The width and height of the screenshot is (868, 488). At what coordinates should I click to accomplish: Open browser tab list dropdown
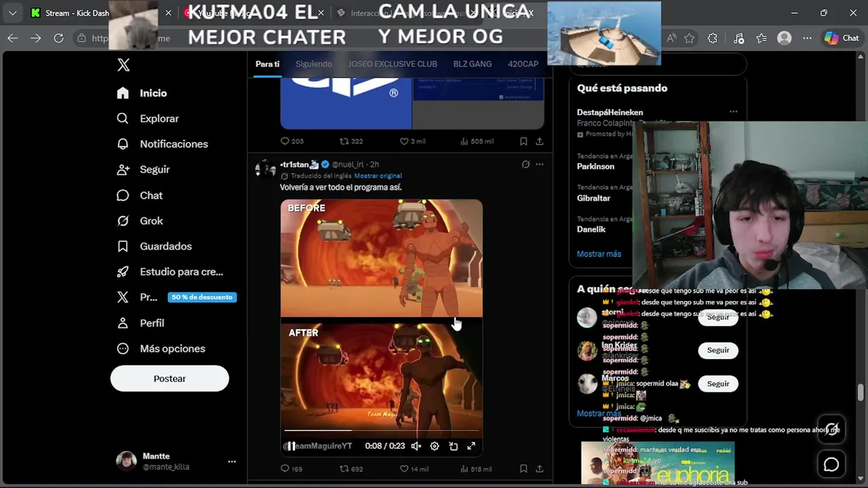[x=13, y=13]
